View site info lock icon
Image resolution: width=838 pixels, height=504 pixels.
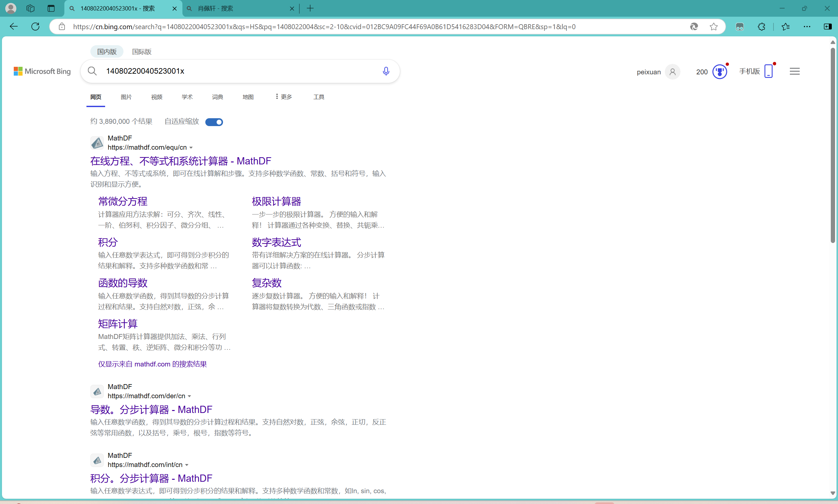click(62, 27)
